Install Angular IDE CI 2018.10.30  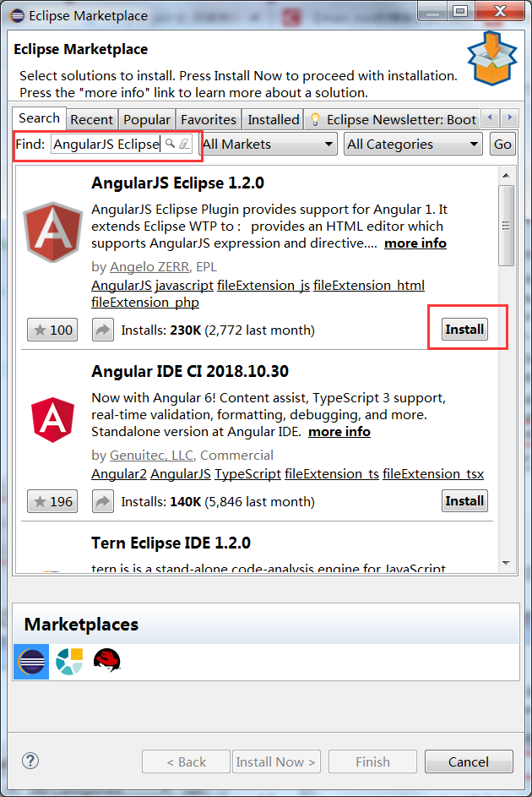click(x=464, y=501)
